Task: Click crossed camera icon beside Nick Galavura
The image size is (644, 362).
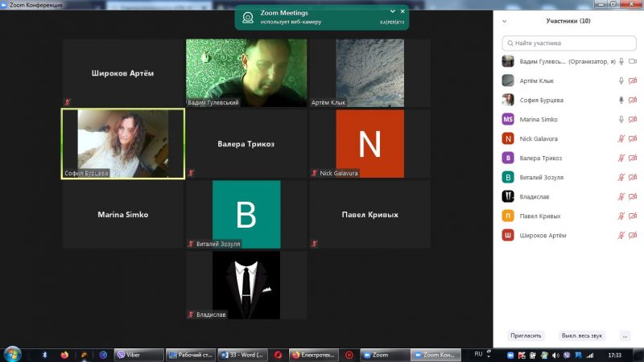Action: [x=633, y=138]
